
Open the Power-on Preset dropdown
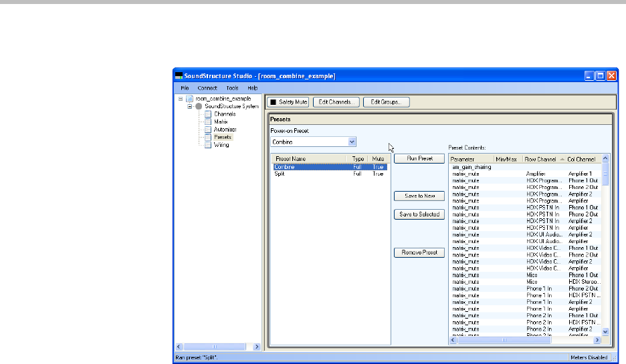[352, 142]
